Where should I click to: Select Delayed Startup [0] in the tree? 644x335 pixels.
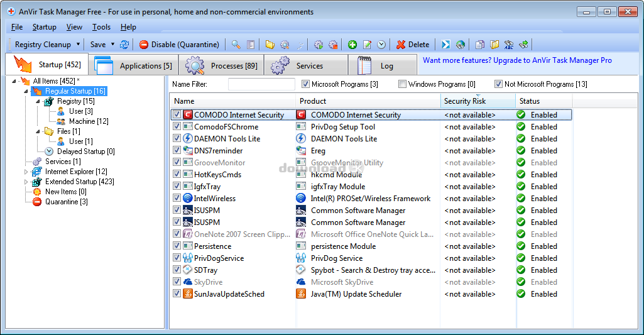pyautogui.click(x=86, y=151)
